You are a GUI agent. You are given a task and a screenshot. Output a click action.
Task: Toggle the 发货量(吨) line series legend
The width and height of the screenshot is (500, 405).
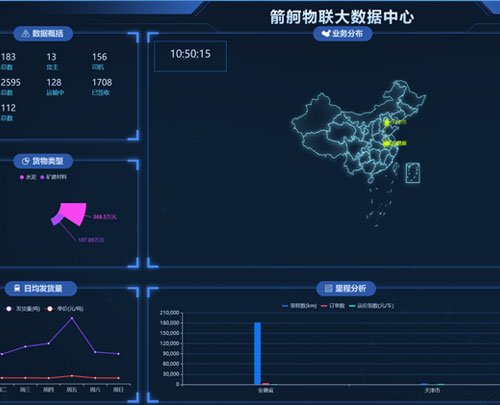[23, 309]
